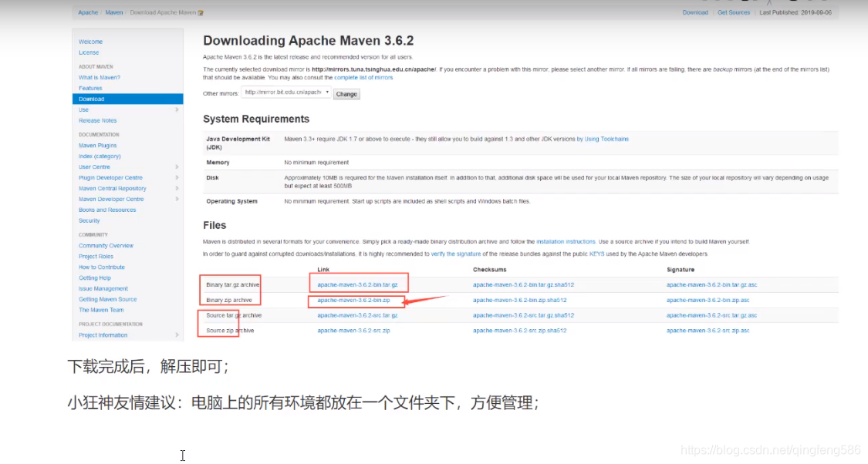Download apache-maven-3.6.2-bin.zip

353,301
